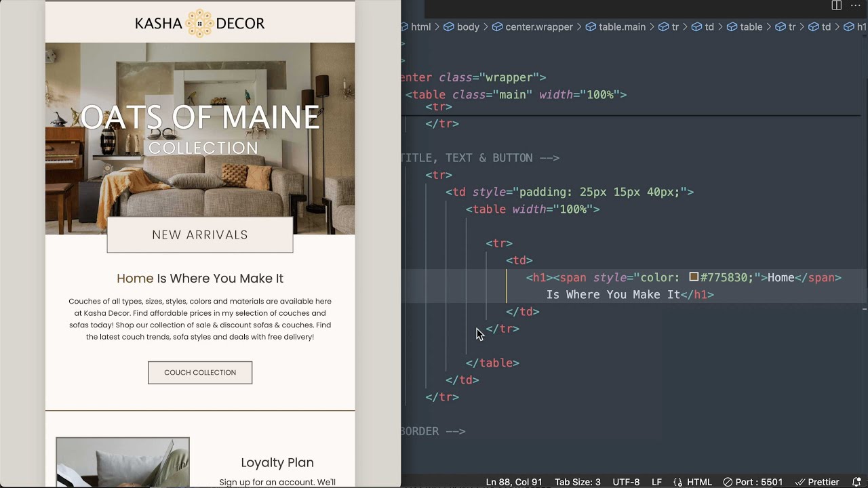Click the UTF-8 encoding selector
This screenshot has height=488, width=868.
pos(626,482)
